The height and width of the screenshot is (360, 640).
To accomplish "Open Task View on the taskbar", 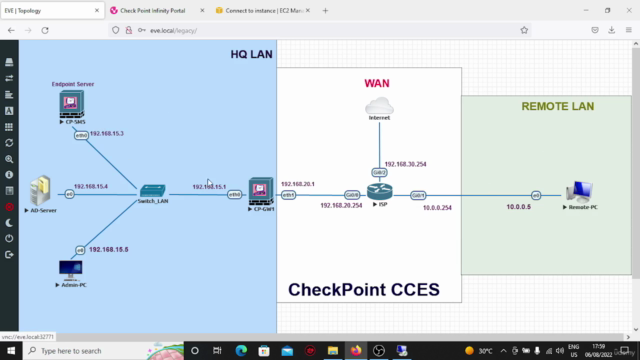I will (x=217, y=351).
